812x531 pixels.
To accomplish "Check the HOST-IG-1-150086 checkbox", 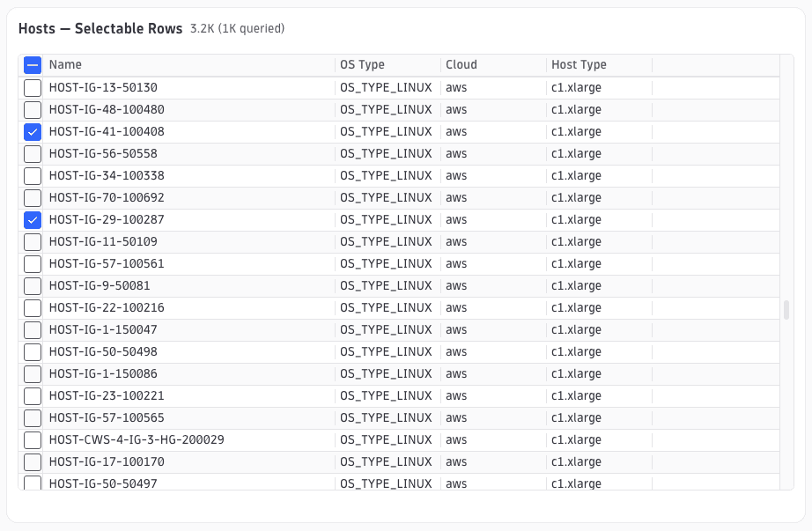I will pos(33,374).
